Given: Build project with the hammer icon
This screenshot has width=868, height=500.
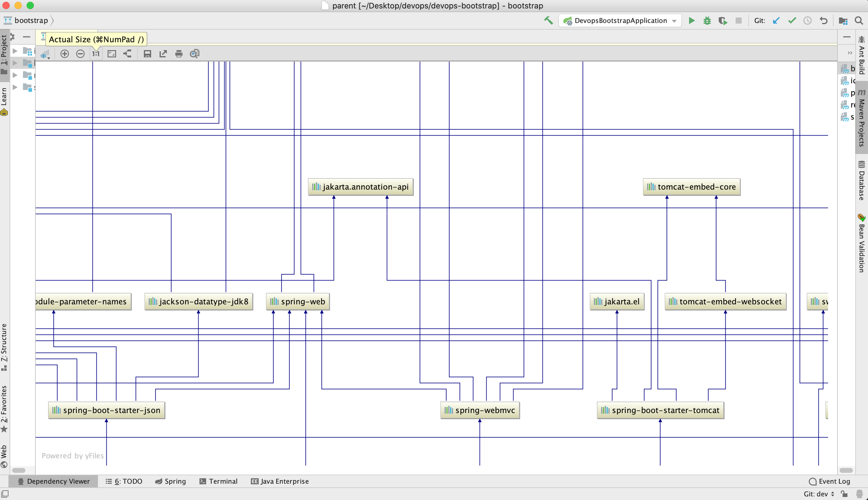Looking at the screenshot, I should 549,21.
